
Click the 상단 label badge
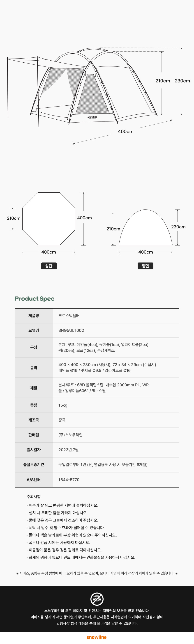pyautogui.click(x=49, y=266)
